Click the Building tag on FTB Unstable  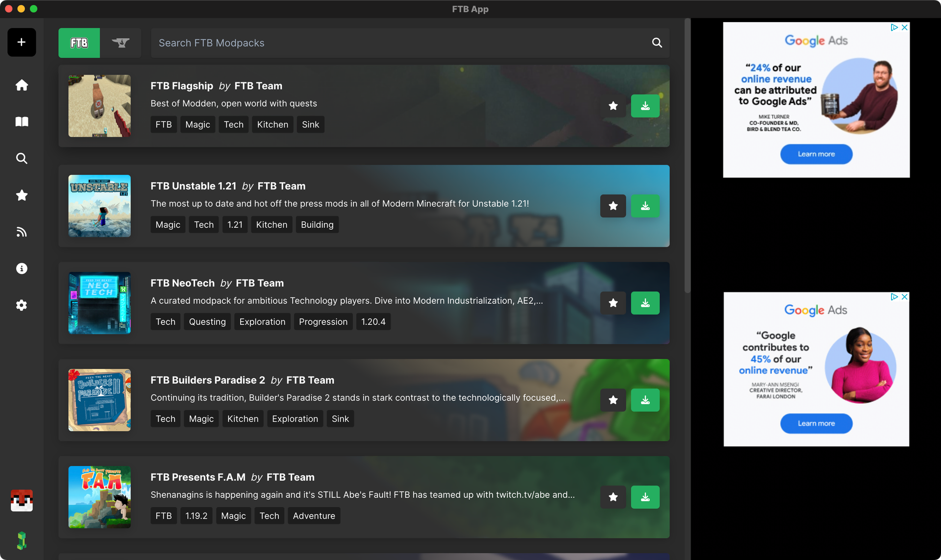coord(317,224)
